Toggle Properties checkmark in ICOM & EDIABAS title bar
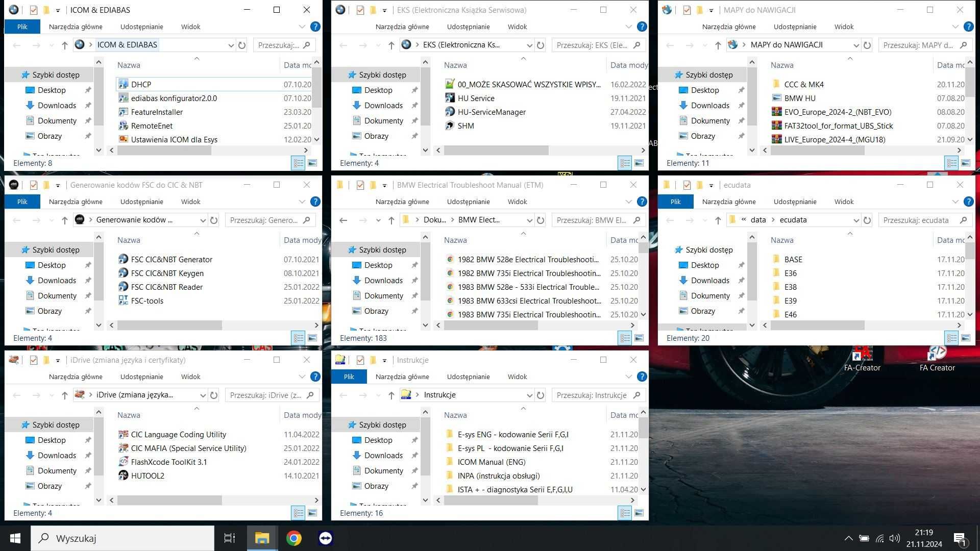The height and width of the screenshot is (551, 980). [34, 10]
